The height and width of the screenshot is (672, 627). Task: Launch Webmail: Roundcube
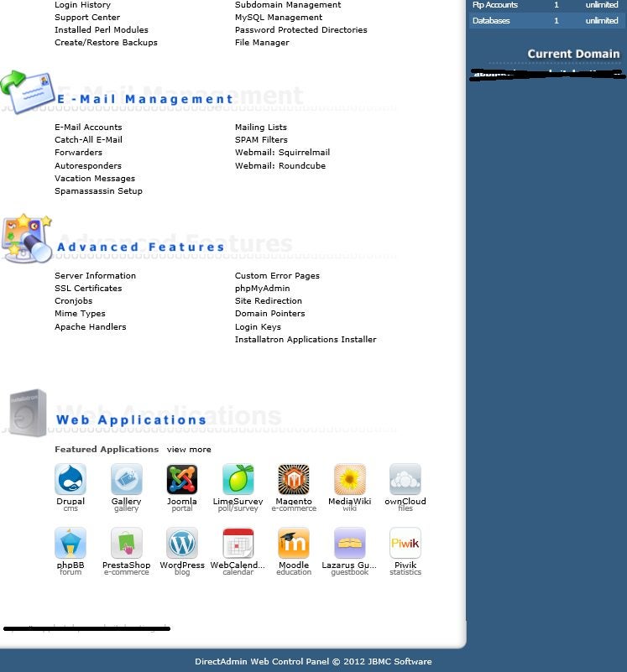(280, 165)
